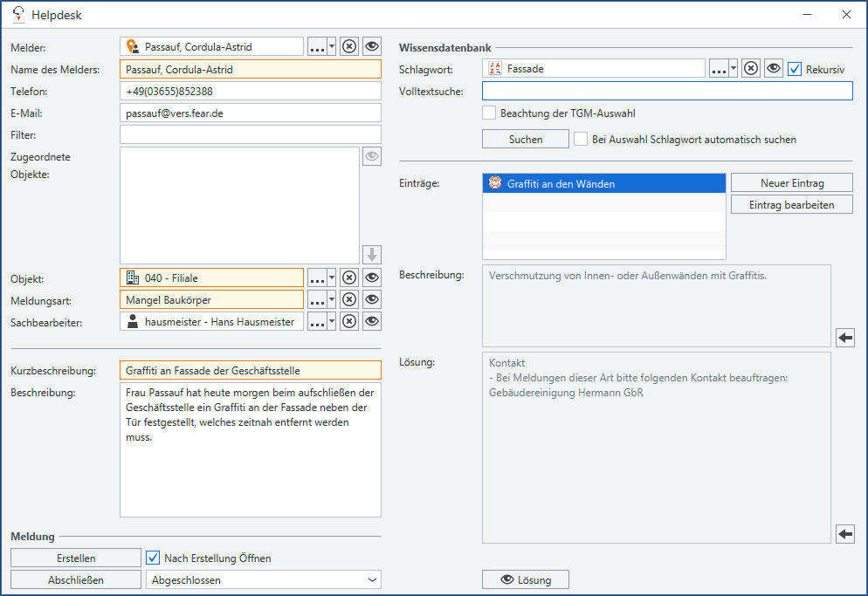The width and height of the screenshot is (868, 596).
Task: Copy the Lösung text via the left arrow icon
Action: click(844, 533)
